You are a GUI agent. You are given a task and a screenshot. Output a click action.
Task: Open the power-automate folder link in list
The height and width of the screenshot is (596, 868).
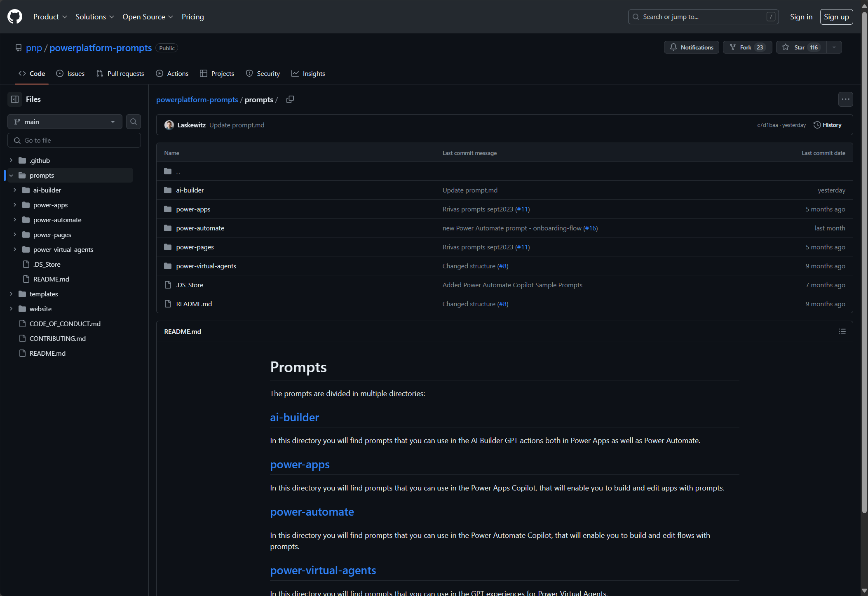click(x=200, y=228)
